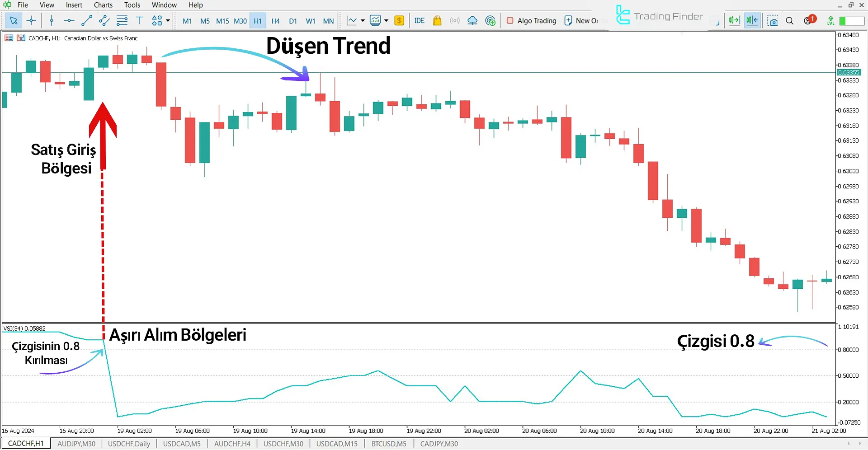The image size is (868, 450).
Task: Open account notifications with badge
Action: pyautogui.click(x=808, y=20)
